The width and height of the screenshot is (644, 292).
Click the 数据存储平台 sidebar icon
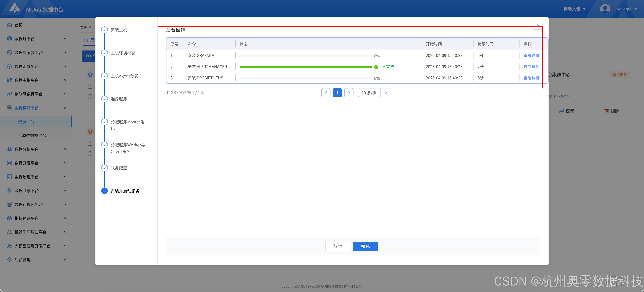[x=9, y=108]
